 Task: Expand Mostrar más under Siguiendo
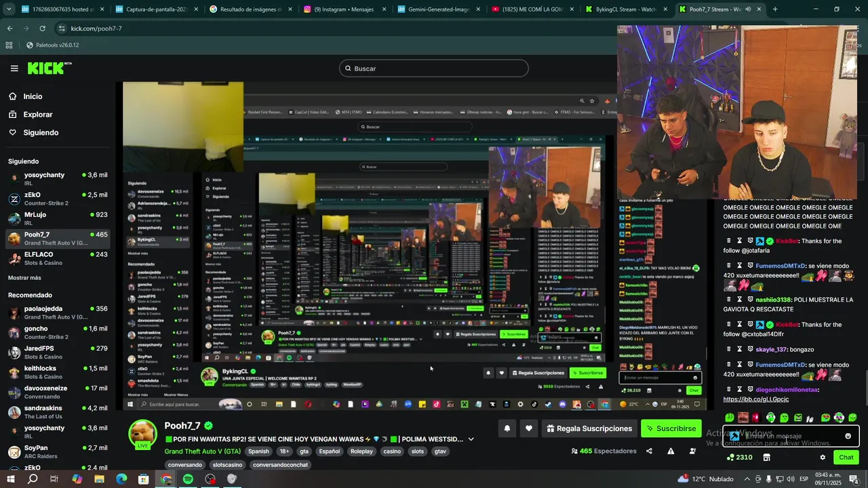coord(24,278)
